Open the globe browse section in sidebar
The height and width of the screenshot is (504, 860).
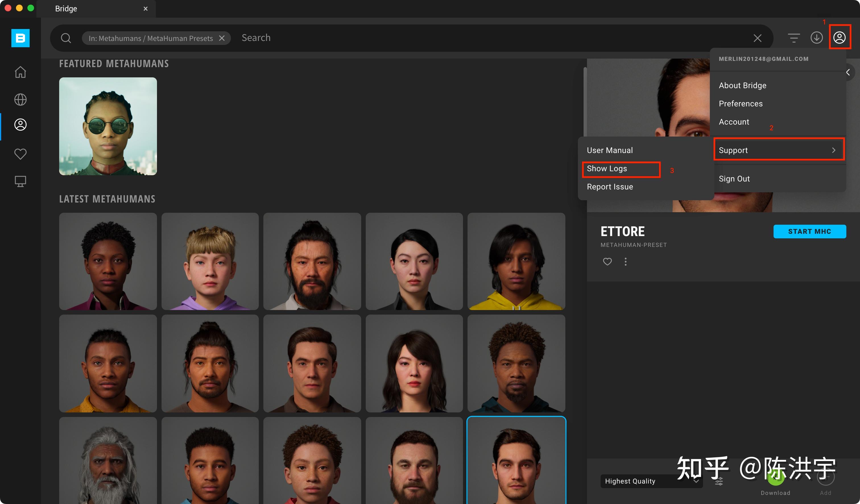tap(20, 100)
